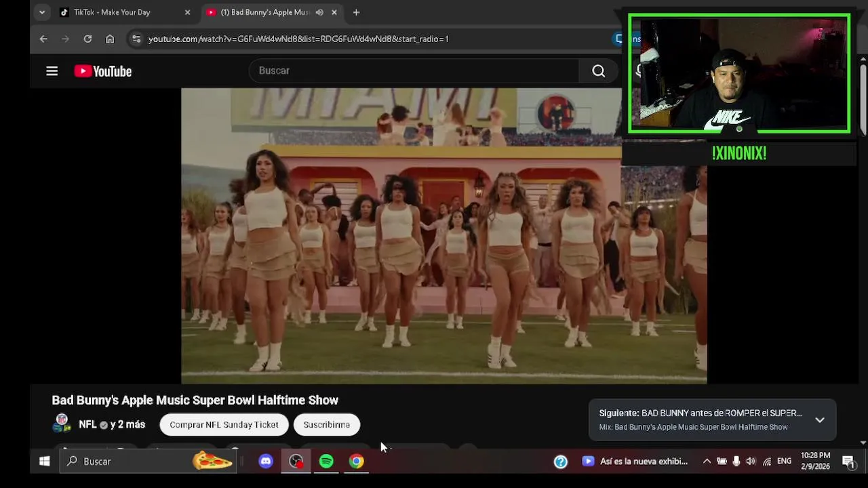This screenshot has width=868, height=488.
Task: Go back using the browser back arrow
Action: click(43, 39)
